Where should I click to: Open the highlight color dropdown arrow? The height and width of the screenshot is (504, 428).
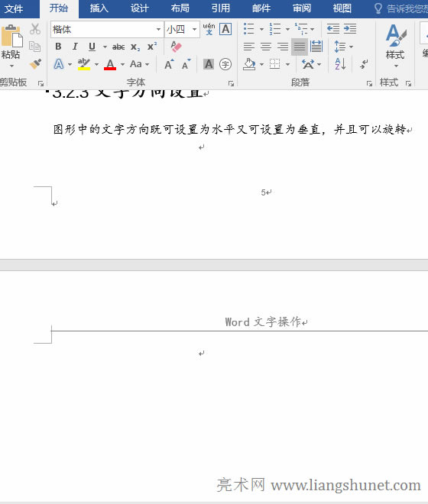96,65
